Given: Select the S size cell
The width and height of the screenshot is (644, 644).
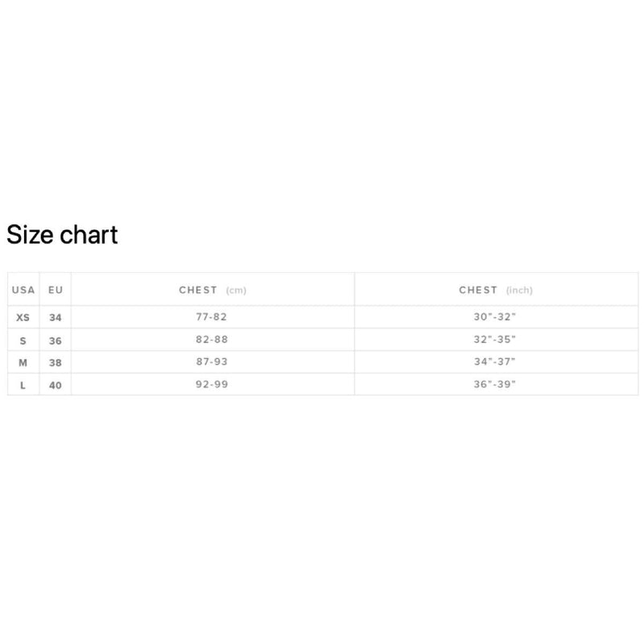Looking at the screenshot, I should pos(23,341).
